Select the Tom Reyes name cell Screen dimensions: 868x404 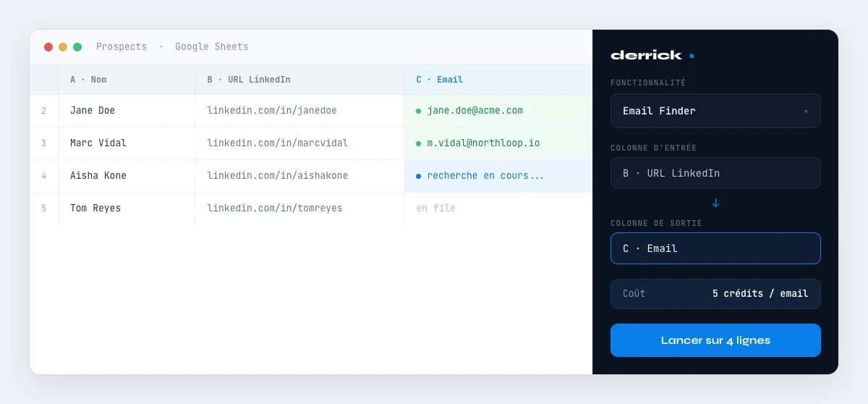point(127,209)
